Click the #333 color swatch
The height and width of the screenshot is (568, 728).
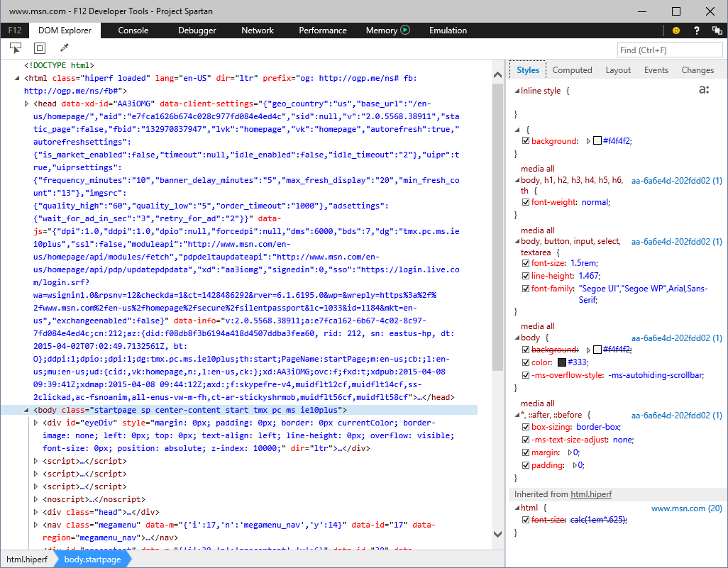pos(562,362)
